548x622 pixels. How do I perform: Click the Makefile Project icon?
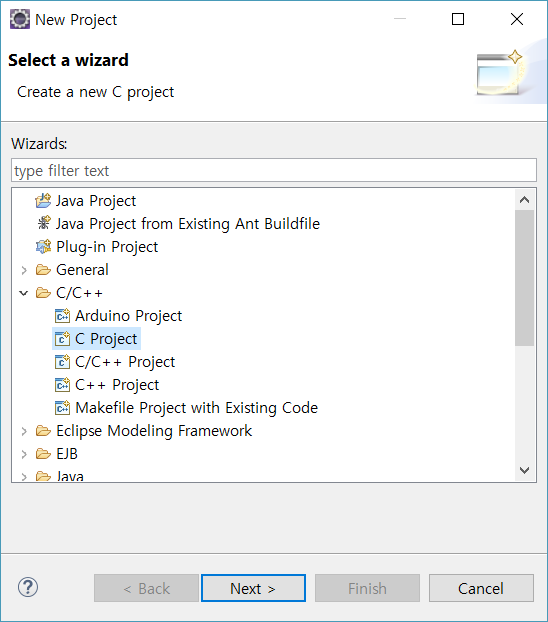click(x=62, y=408)
